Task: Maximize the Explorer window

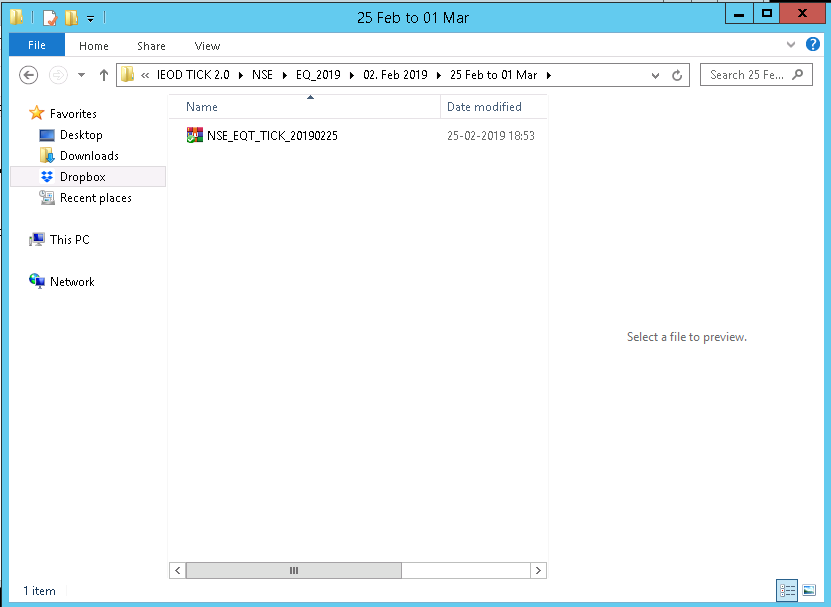Action: (x=766, y=14)
